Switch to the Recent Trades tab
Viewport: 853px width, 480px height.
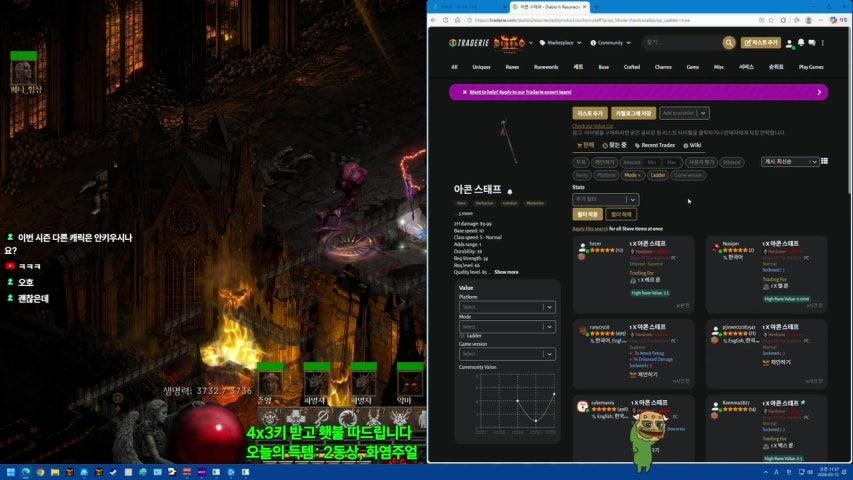[x=655, y=145]
